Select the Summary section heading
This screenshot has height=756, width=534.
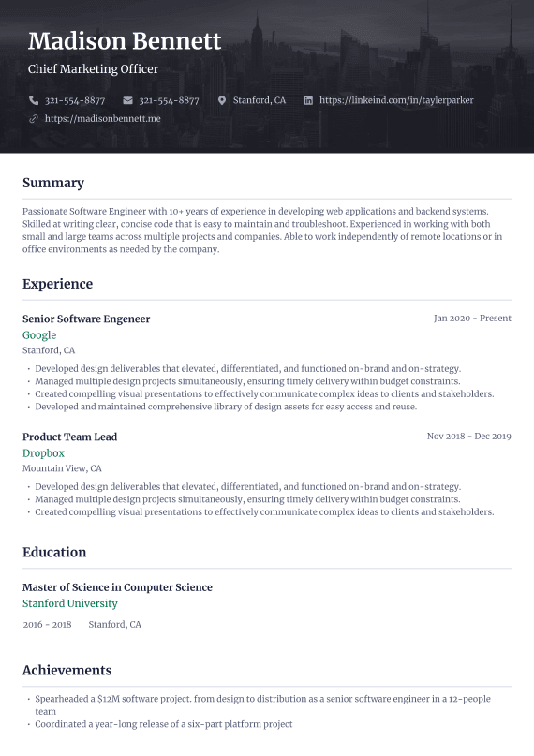point(53,183)
